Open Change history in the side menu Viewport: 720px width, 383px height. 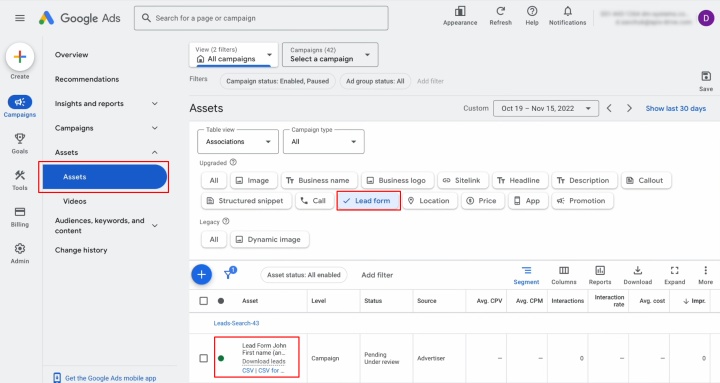[81, 250]
